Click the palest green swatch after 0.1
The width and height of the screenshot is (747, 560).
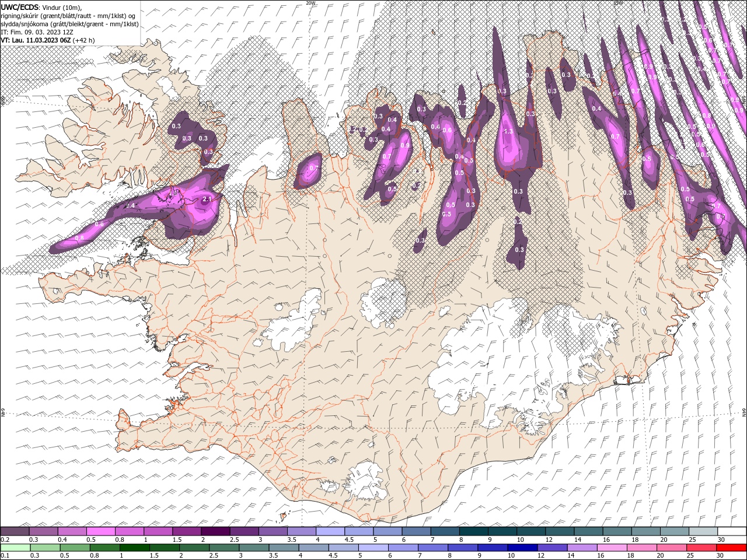pos(15,548)
